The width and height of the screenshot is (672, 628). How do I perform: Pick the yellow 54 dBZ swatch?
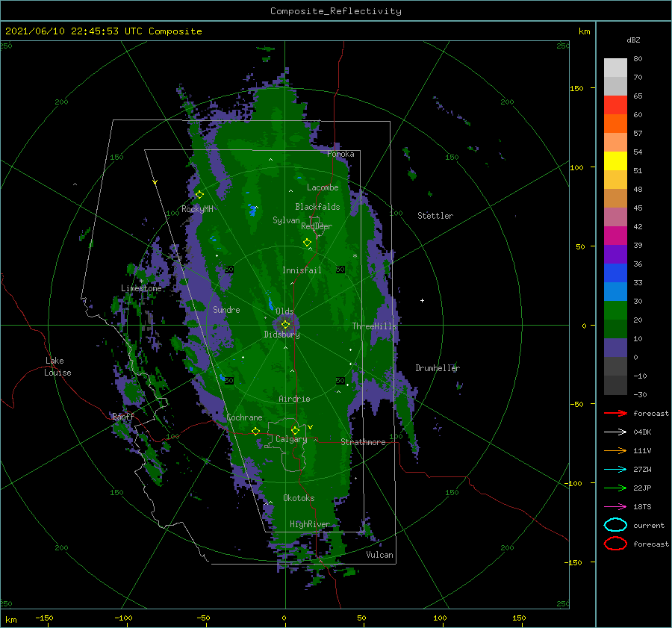pyautogui.click(x=615, y=161)
